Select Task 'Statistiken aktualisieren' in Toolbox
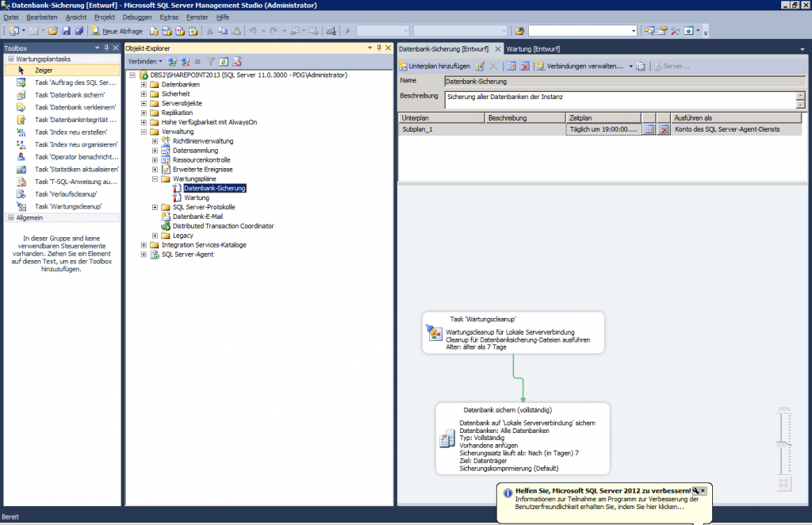Viewport: 812px width, 525px height. pyautogui.click(x=62, y=169)
